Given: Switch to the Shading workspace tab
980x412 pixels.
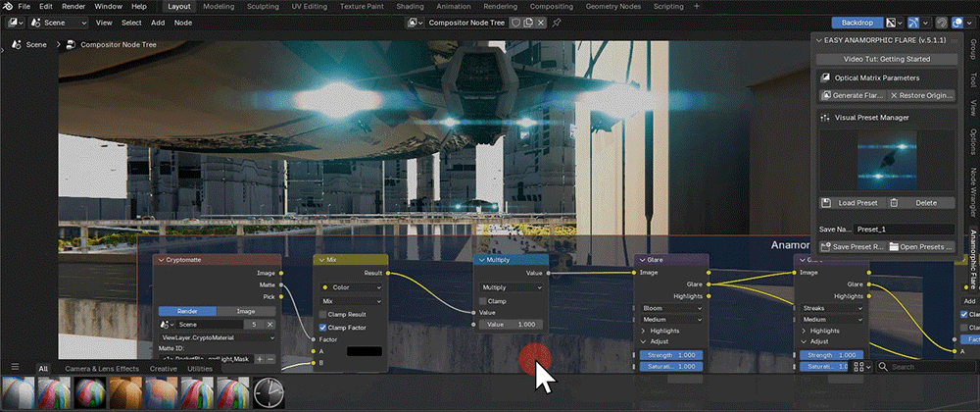Looking at the screenshot, I should [x=410, y=6].
